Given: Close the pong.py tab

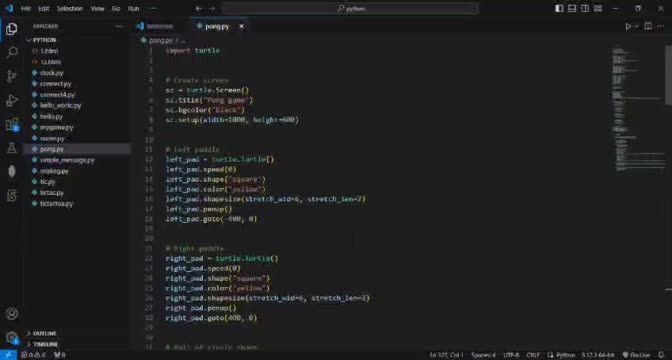Looking at the screenshot, I should tap(241, 27).
